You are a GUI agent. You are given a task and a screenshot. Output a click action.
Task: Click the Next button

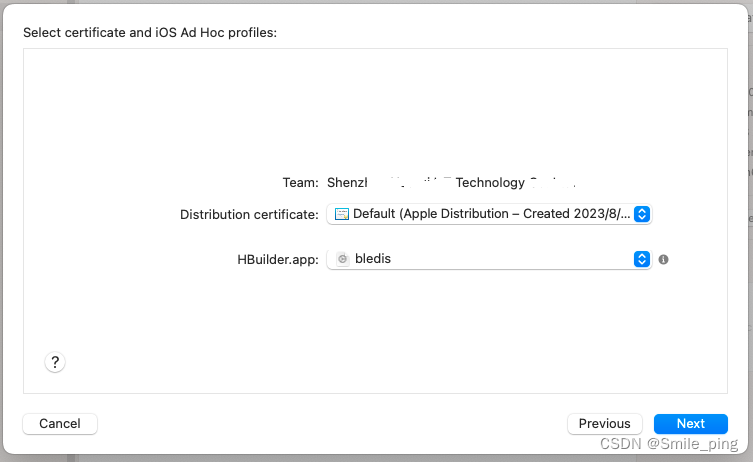point(691,424)
